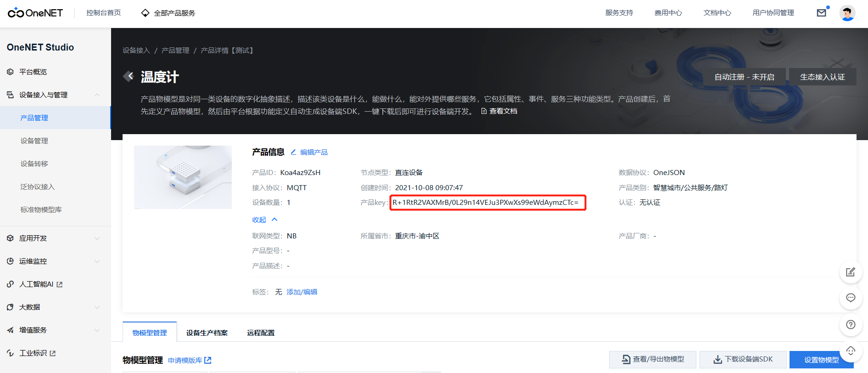Open 查看文档 documentation link
Viewport: 868px width, 373px height.
499,111
